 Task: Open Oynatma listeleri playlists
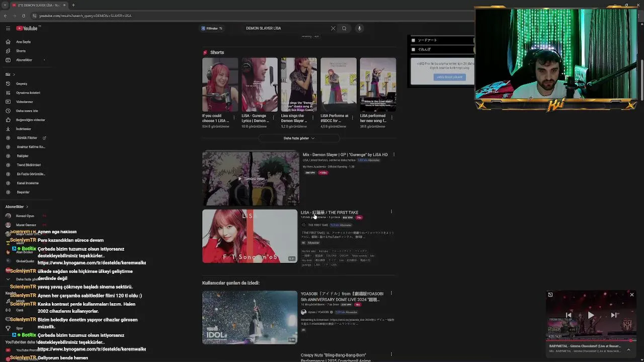coord(28,93)
